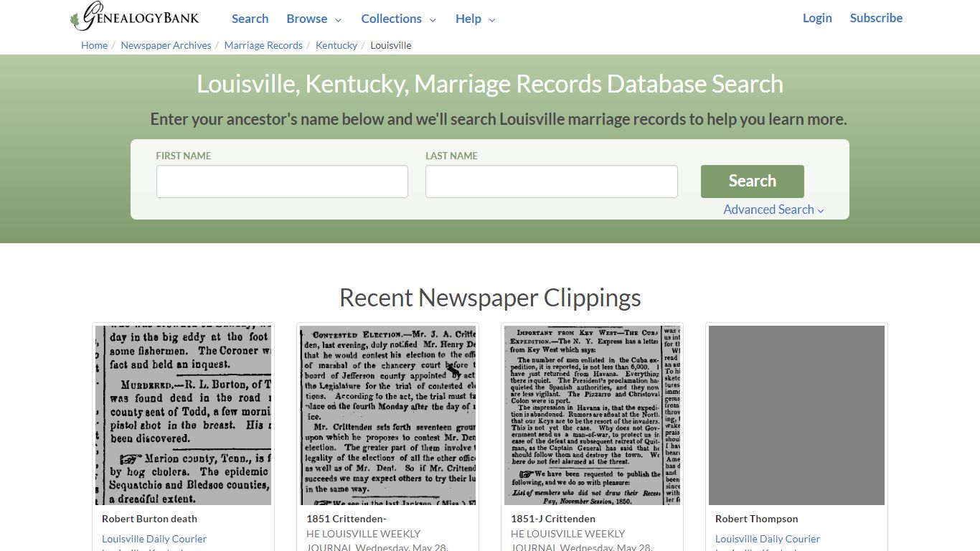
Task: Select the Robert Thompson title text
Action: [756, 519]
